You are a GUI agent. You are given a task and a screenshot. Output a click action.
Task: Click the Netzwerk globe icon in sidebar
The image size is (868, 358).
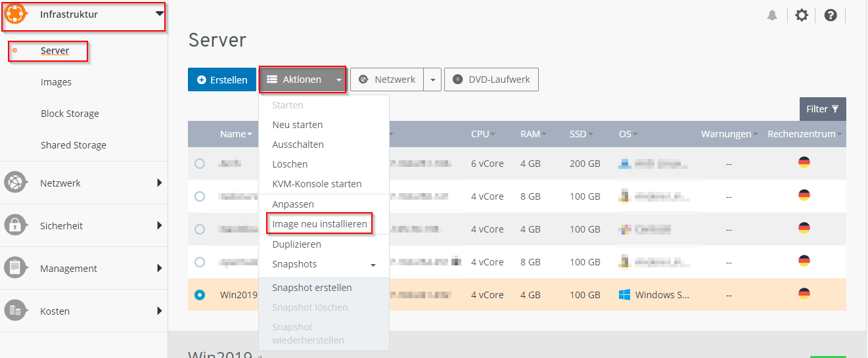[15, 183]
